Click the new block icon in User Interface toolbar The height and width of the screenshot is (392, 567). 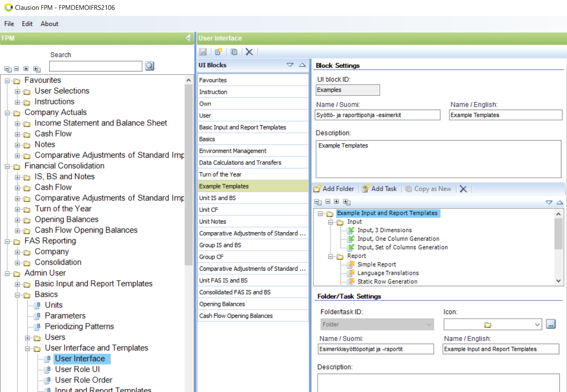(218, 52)
